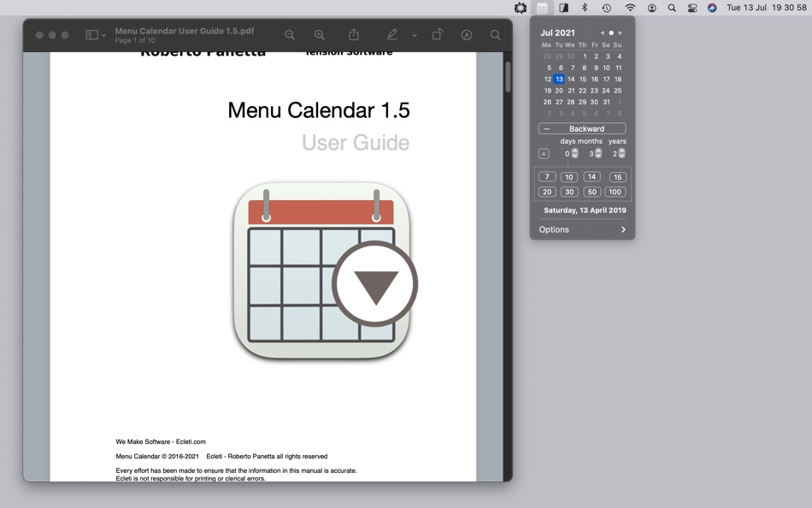
Task: Click the puzzle-gear icon in menu bar
Action: (x=521, y=8)
